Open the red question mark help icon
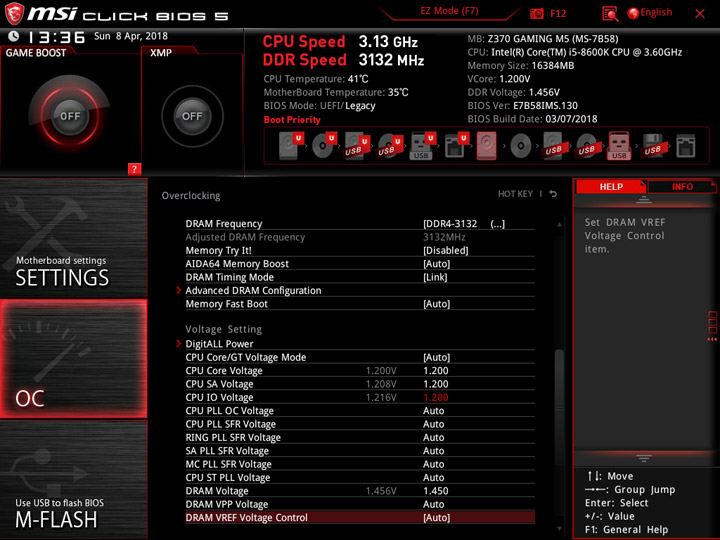This screenshot has width=720, height=540. 134,169
